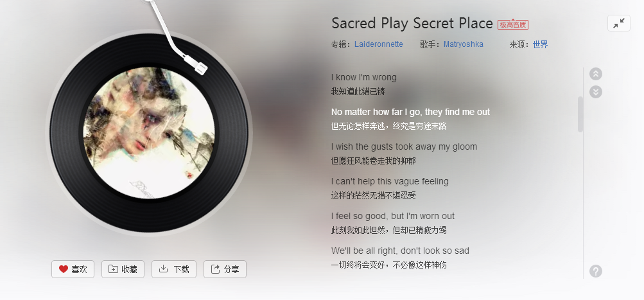The height and width of the screenshot is (300, 644).
Task: Click the album cover on the vinyl
Action: coord(149,133)
